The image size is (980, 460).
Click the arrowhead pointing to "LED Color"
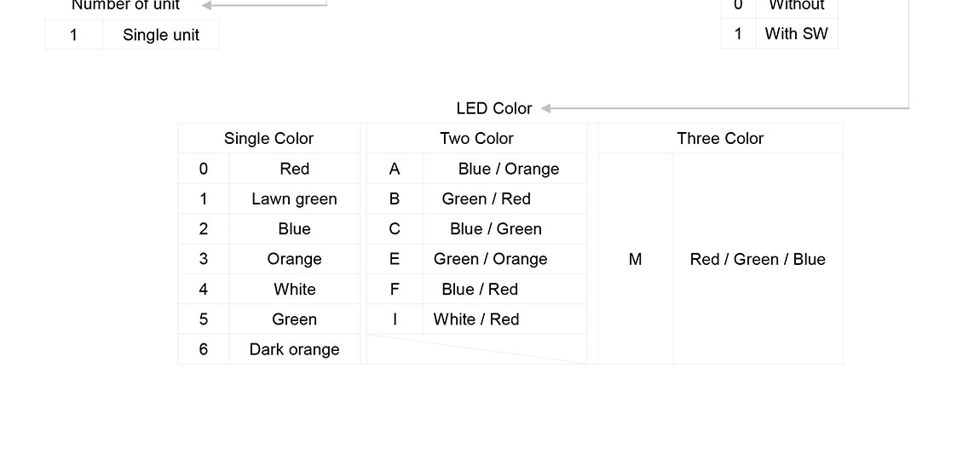coord(546,108)
